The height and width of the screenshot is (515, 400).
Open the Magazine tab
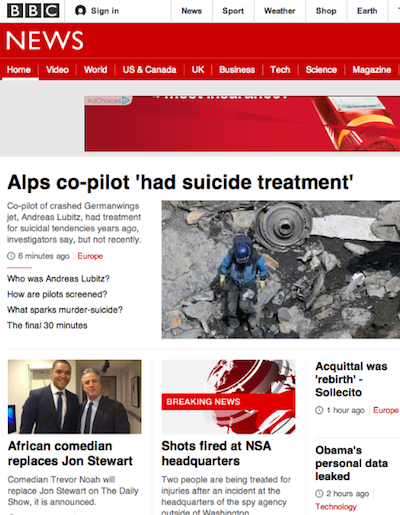(x=372, y=70)
